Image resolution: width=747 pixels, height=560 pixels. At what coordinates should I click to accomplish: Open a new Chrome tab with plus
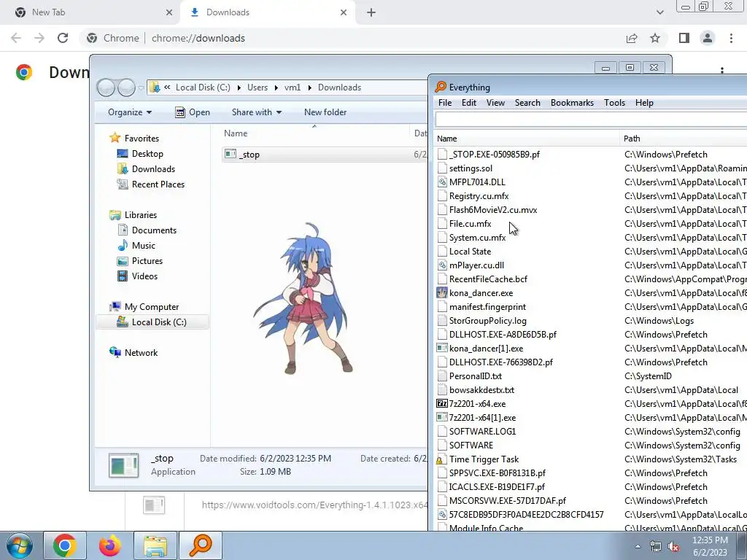point(371,12)
